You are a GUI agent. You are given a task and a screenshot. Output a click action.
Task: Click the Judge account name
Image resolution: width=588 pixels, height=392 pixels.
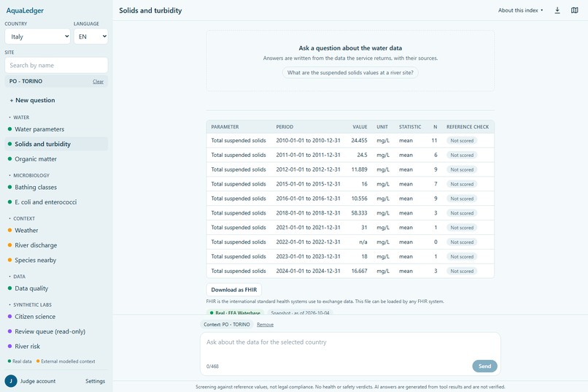[x=37, y=381]
